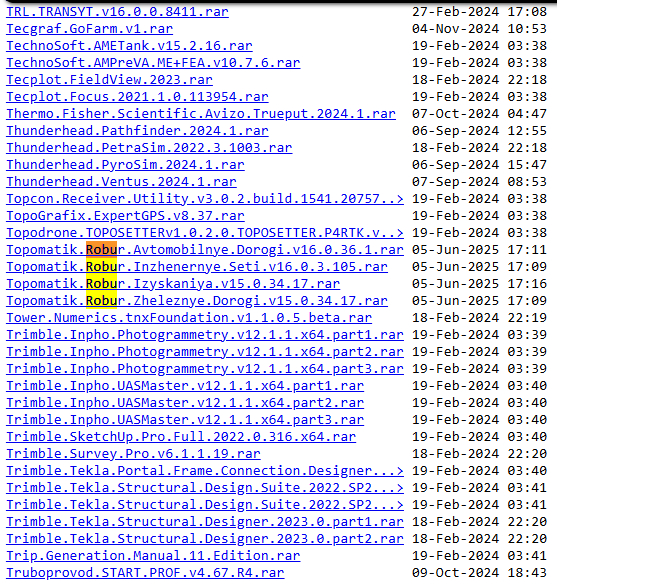Open Thermo.Fisher.Scientific.Avizo.Trueput.2024.1.rar
The width and height of the screenshot is (653, 584).
point(201,114)
